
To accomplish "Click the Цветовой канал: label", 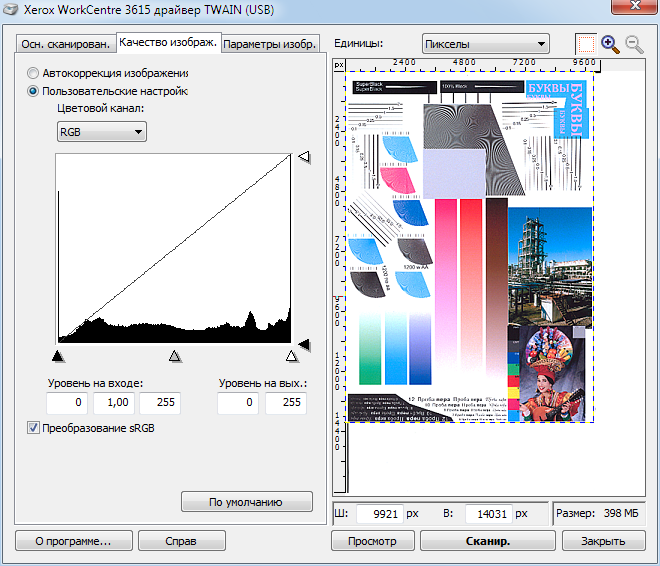I will tap(101, 109).
